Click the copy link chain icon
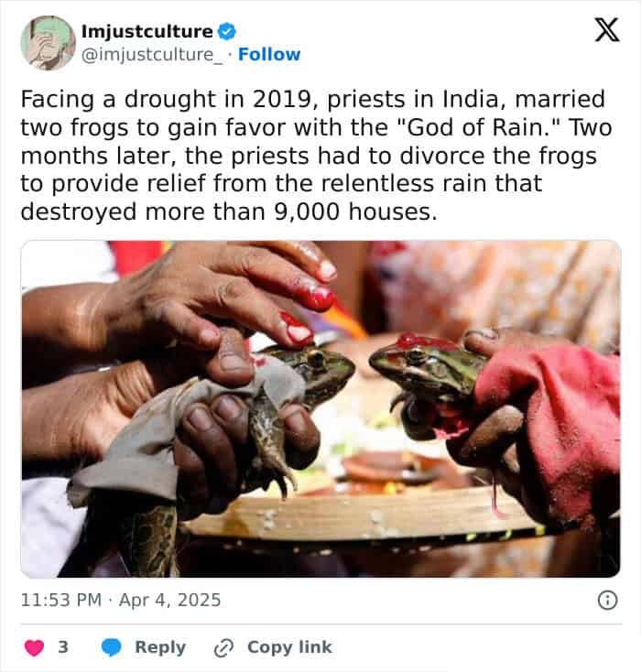 click(x=223, y=647)
